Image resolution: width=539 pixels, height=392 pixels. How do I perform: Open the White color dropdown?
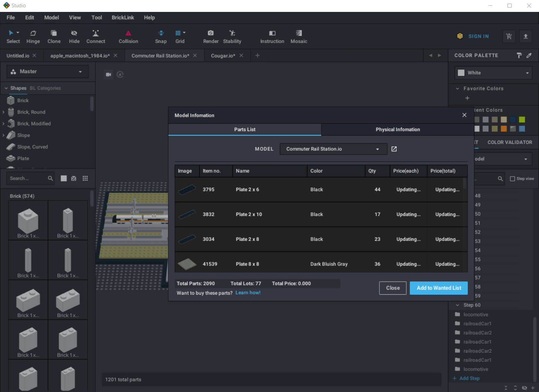click(493, 73)
